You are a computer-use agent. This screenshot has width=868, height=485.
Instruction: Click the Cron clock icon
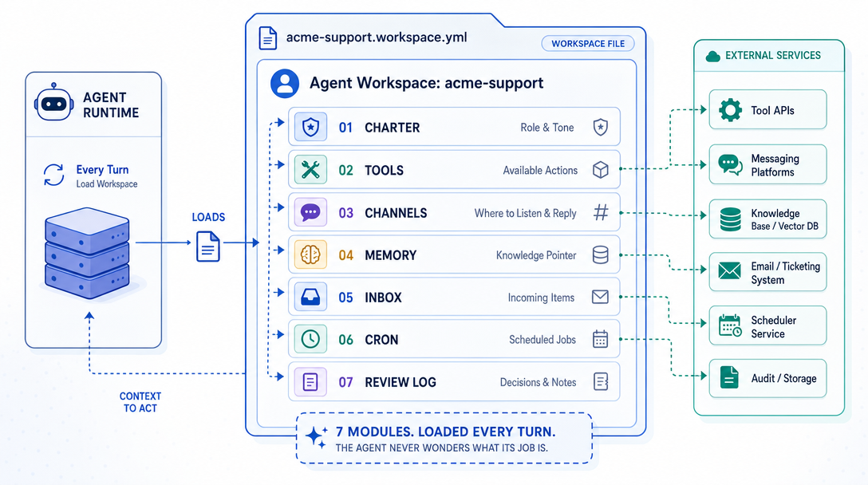point(310,339)
